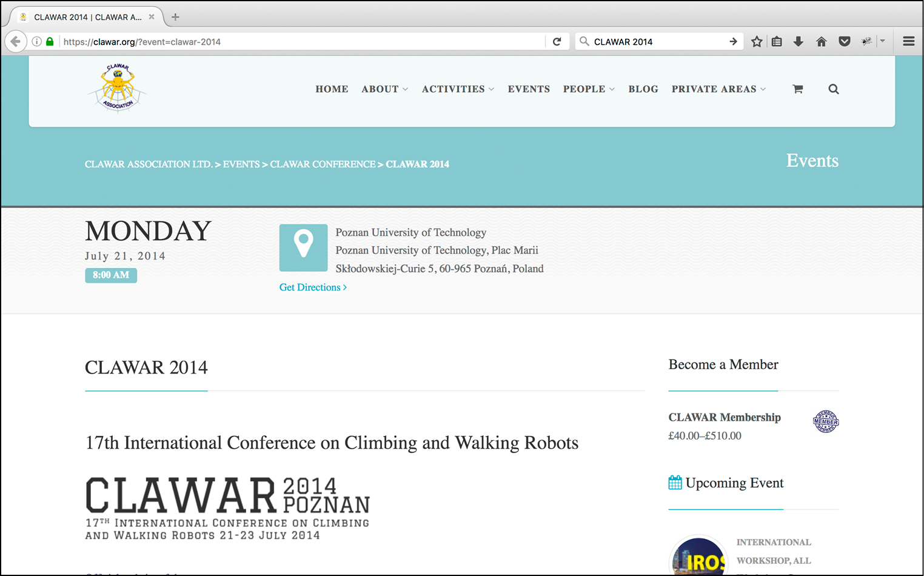Click the 17th International Conference heading
Image resolution: width=924 pixels, height=576 pixels.
(x=332, y=443)
